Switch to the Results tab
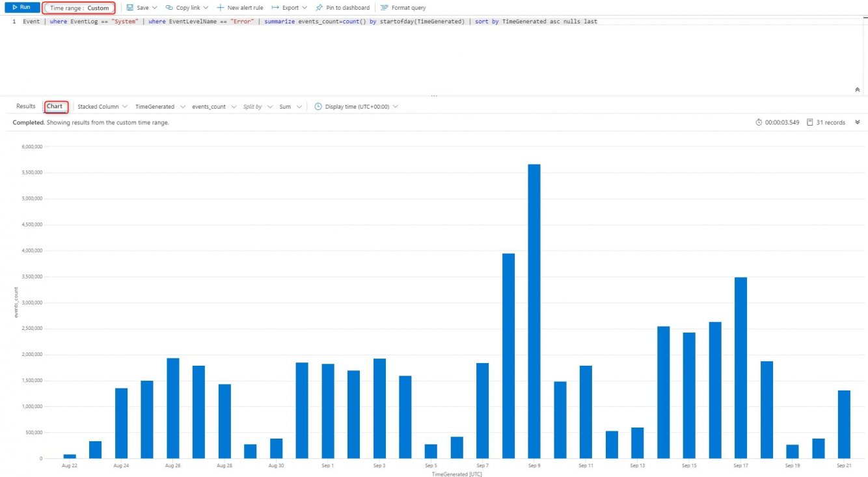868x477 pixels. pyautogui.click(x=25, y=106)
